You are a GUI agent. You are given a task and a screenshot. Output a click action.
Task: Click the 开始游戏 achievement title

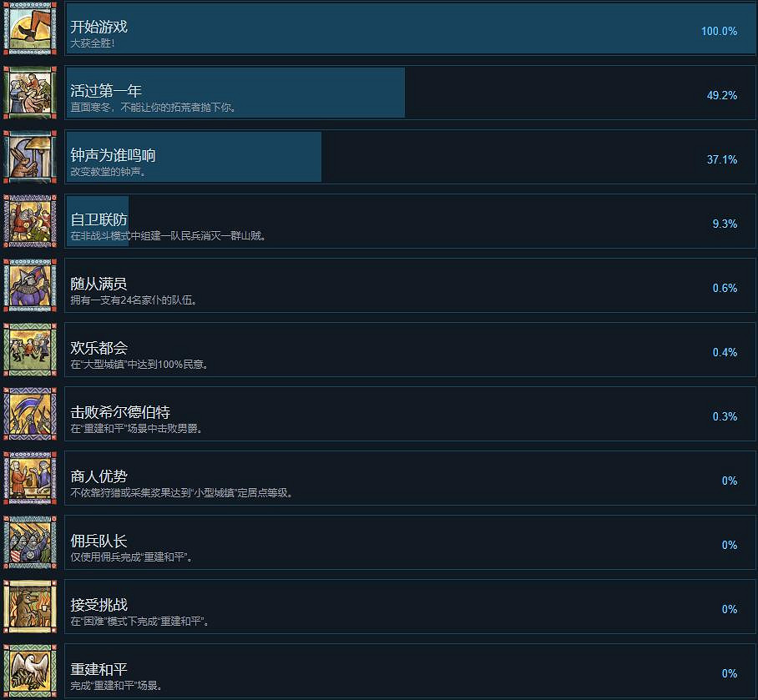tap(99, 27)
